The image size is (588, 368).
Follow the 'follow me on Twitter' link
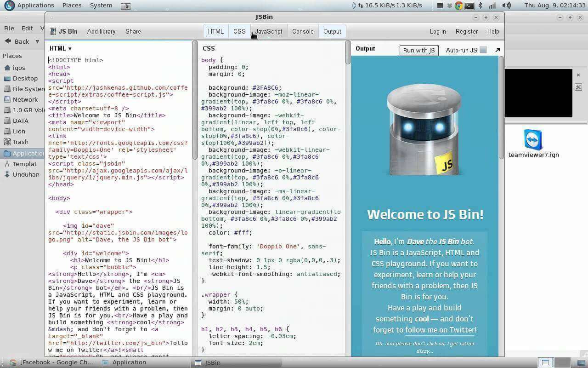tap(441, 330)
